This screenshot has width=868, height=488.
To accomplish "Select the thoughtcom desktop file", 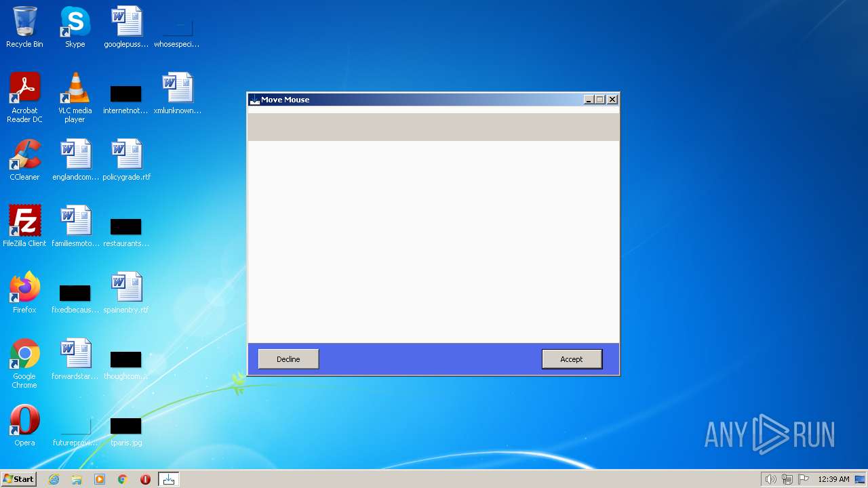I will point(126,365).
